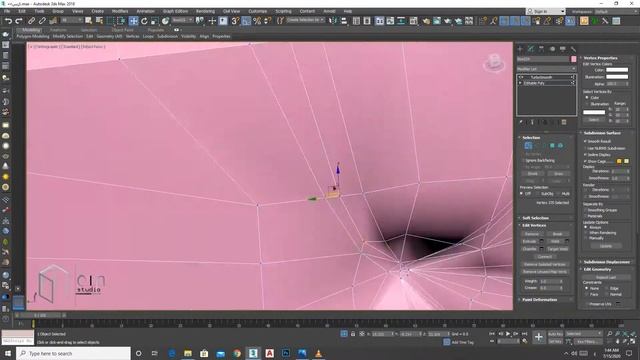
Task: Open the selection filter dropdown
Action: click(x=72, y=20)
